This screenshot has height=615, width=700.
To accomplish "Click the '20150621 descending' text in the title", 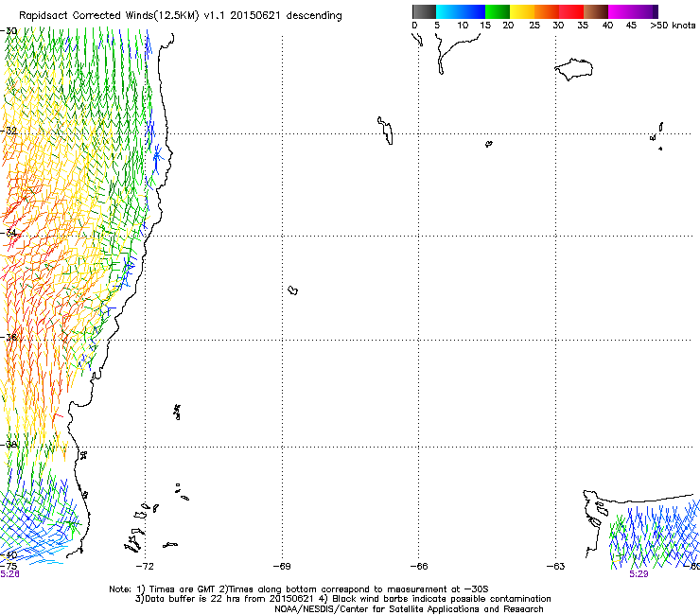I will pos(286,16).
